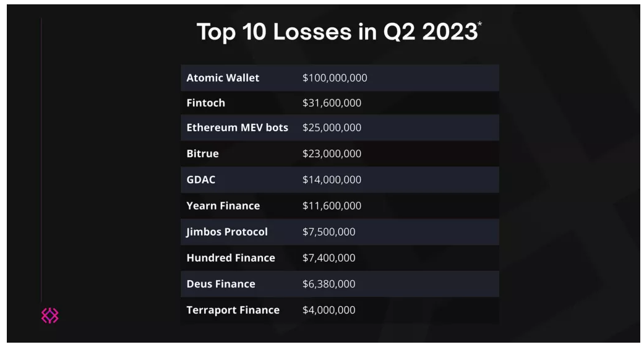
Task: Select the Jimbos Protocol label
Action: coord(227,232)
